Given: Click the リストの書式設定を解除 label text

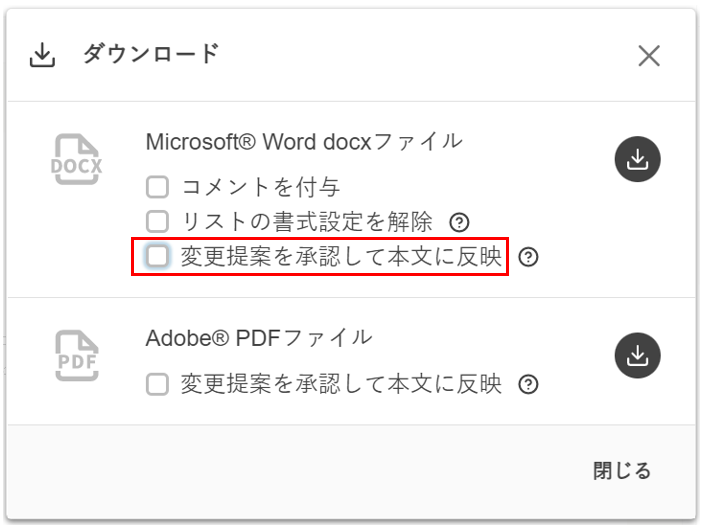Looking at the screenshot, I should 307,221.
